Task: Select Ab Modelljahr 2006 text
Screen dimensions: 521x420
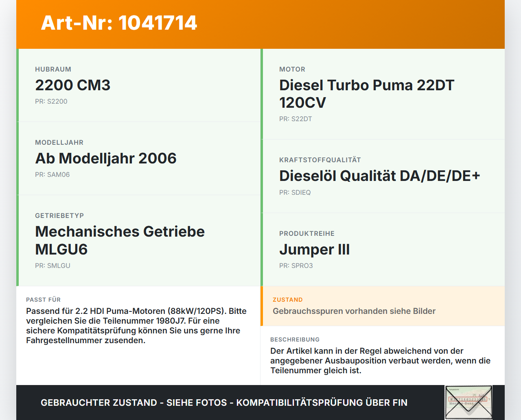Action: point(106,158)
